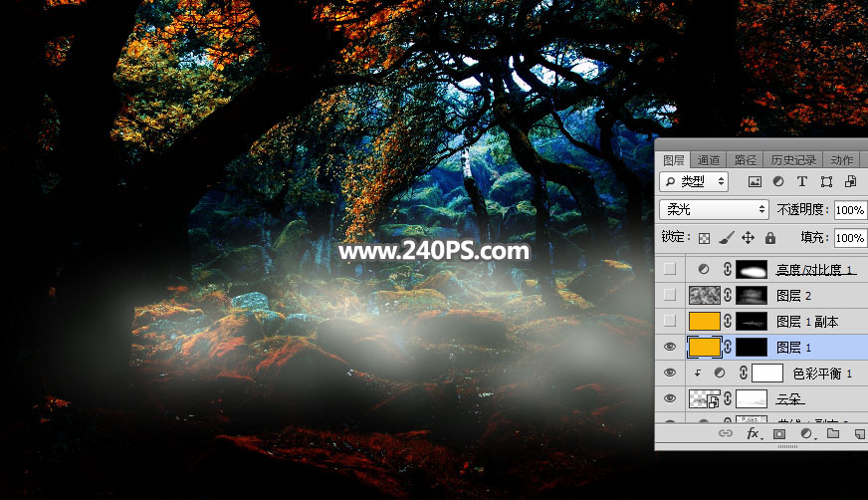Lock all with padlock icon

[770, 238]
